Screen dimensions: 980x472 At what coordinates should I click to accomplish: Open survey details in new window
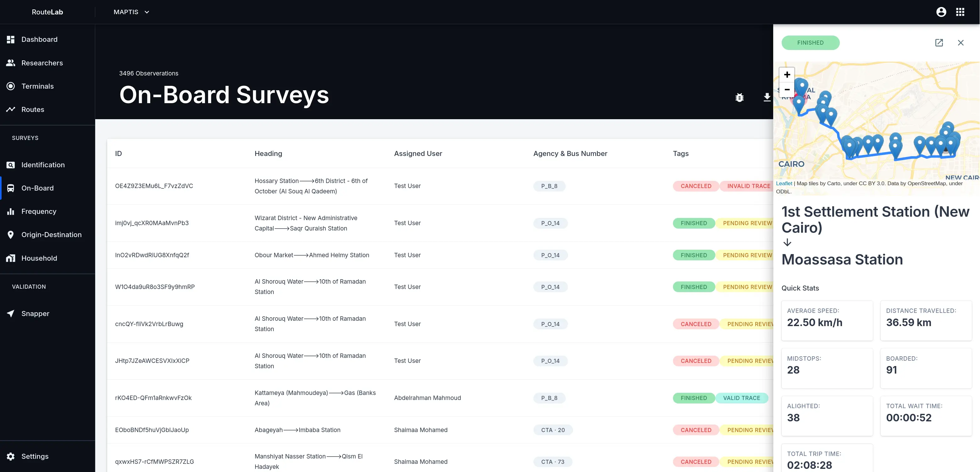[x=939, y=43]
